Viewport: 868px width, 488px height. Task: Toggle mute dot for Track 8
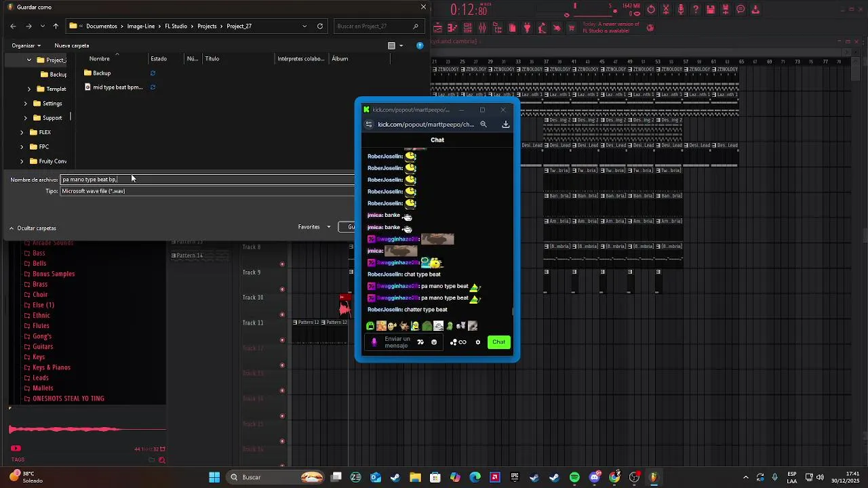(x=282, y=264)
